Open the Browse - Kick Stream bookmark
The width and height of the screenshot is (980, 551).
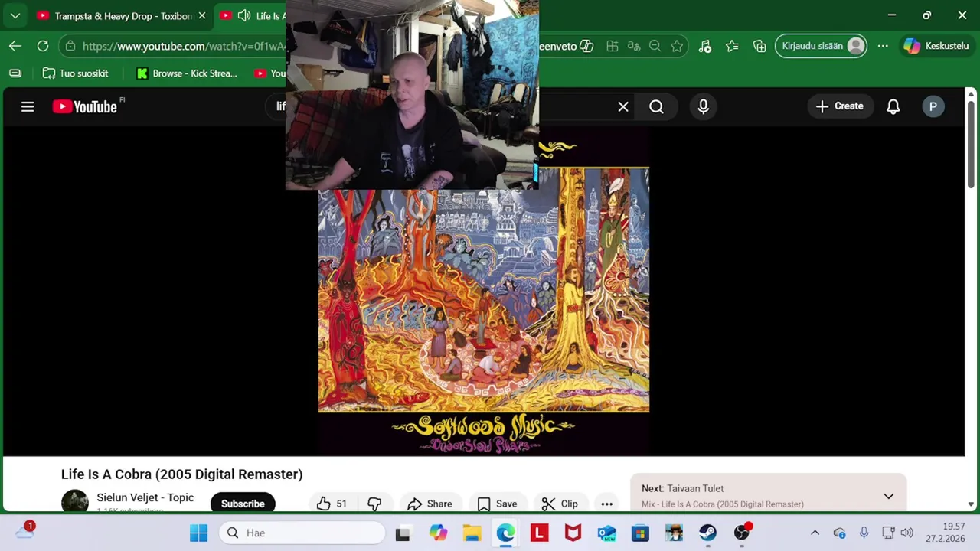click(187, 73)
